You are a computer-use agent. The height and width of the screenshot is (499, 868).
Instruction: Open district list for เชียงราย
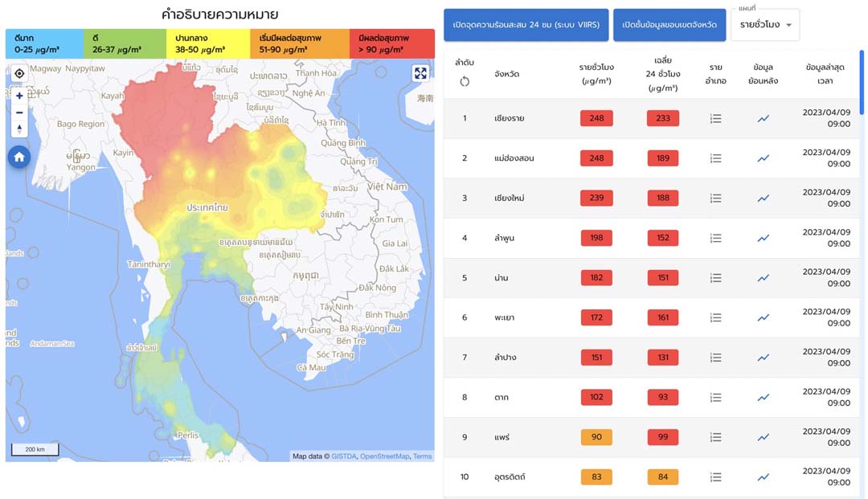[715, 119]
